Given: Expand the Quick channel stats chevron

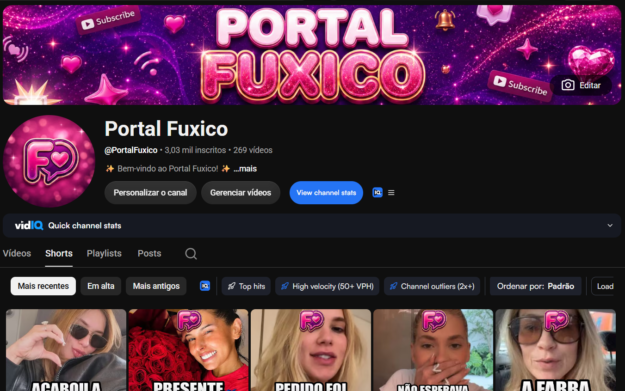Looking at the screenshot, I should 610,226.
